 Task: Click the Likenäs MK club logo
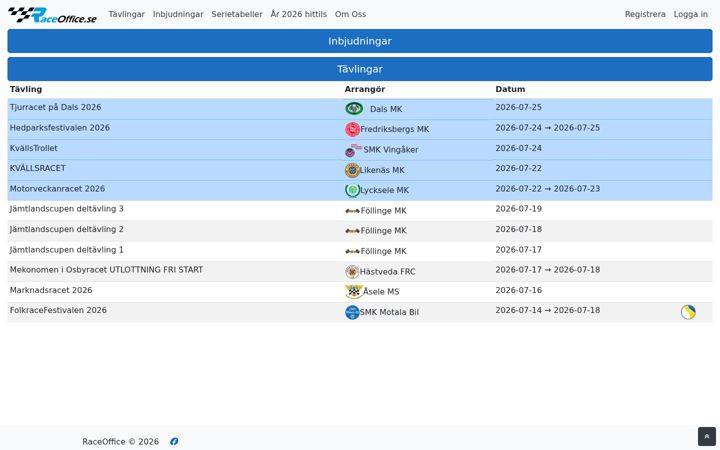coord(352,170)
